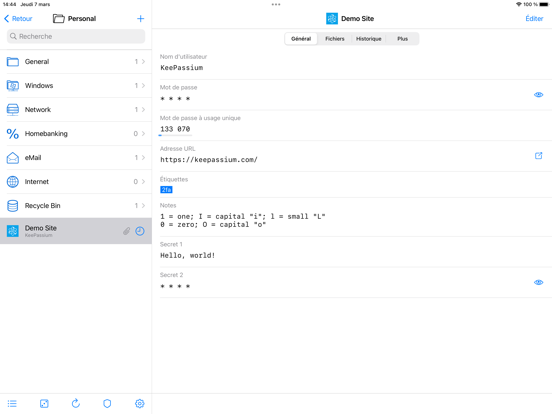Expand the Homebanking group chevron
The width and height of the screenshot is (552, 414).
click(x=143, y=133)
